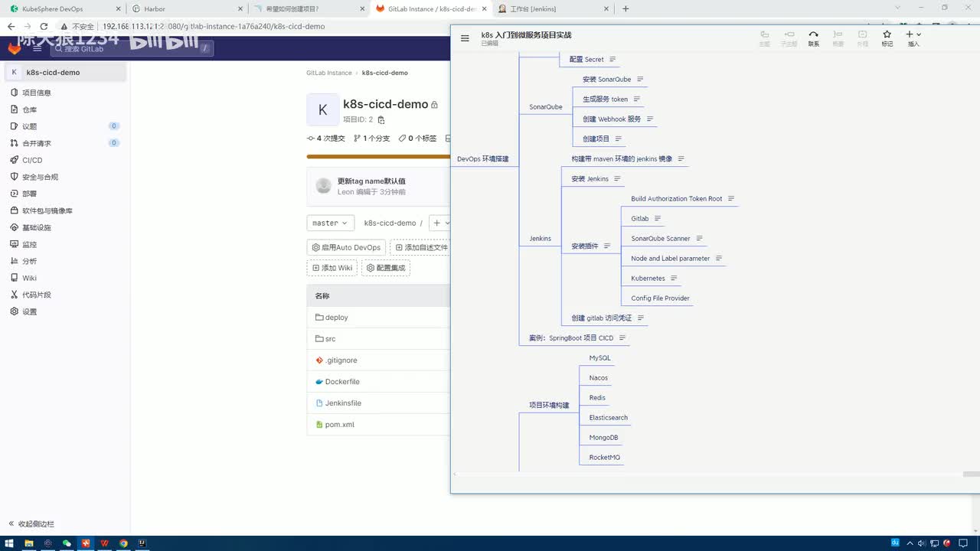Image resolution: width=980 pixels, height=551 pixels.
Task: Click the 添加 Wiki button
Action: pyautogui.click(x=332, y=268)
